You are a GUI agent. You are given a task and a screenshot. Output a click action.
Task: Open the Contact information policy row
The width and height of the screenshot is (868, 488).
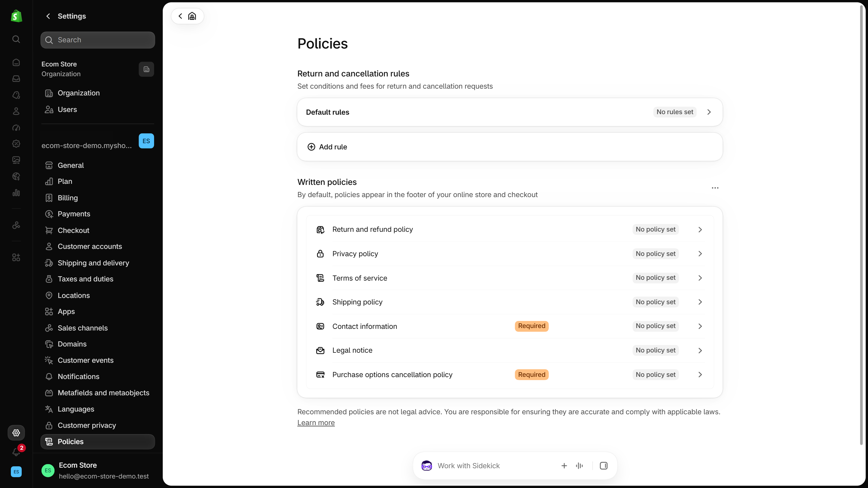pos(510,326)
